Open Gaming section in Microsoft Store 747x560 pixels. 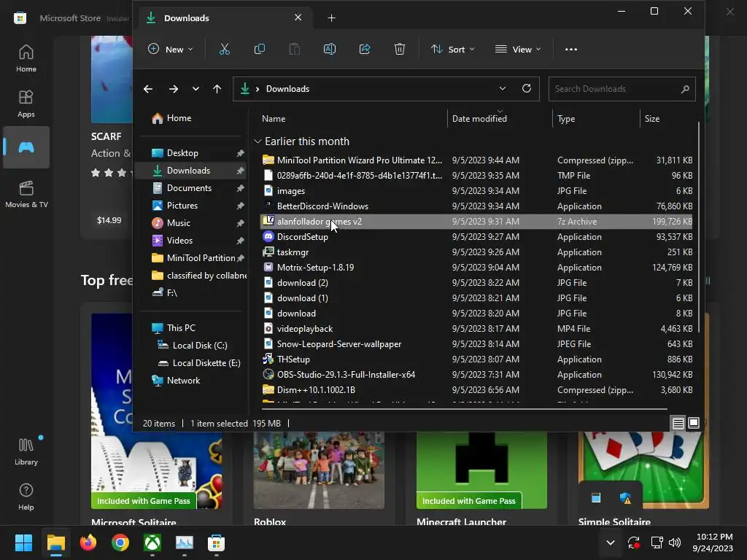click(x=26, y=147)
